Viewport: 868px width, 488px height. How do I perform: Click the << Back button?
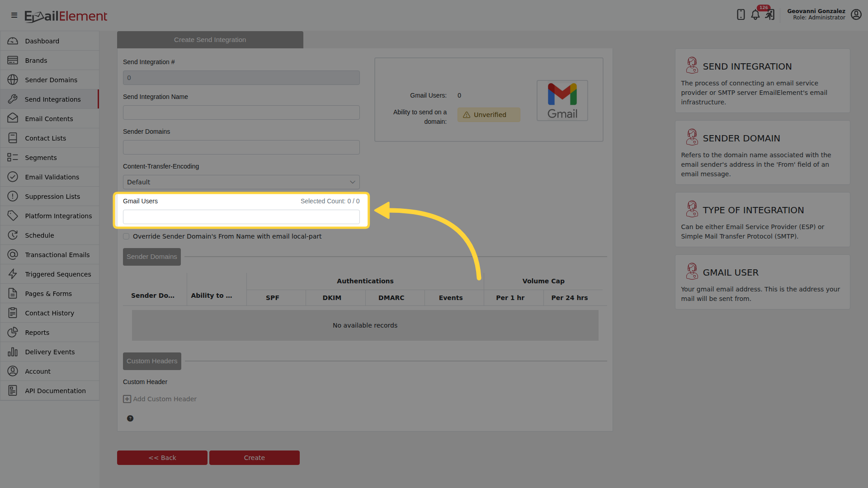click(162, 458)
